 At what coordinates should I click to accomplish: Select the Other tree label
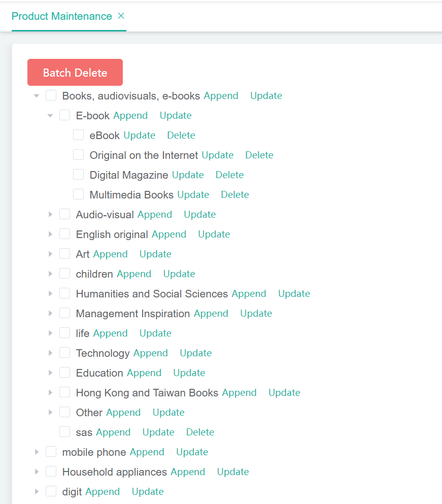coord(89,413)
